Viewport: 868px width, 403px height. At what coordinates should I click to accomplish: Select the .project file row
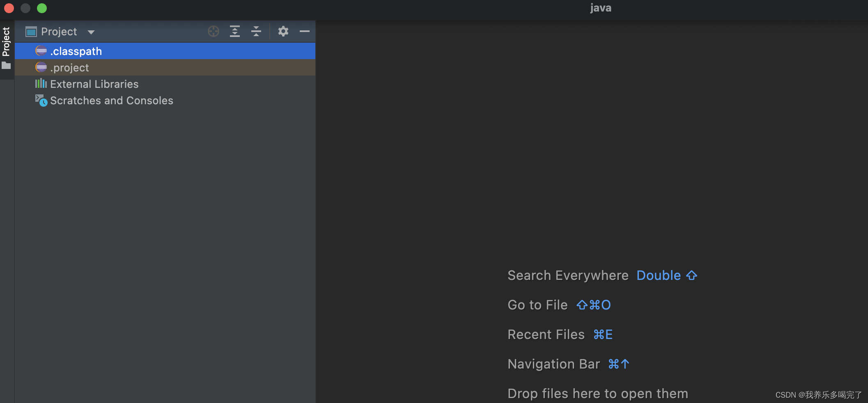pyautogui.click(x=165, y=67)
